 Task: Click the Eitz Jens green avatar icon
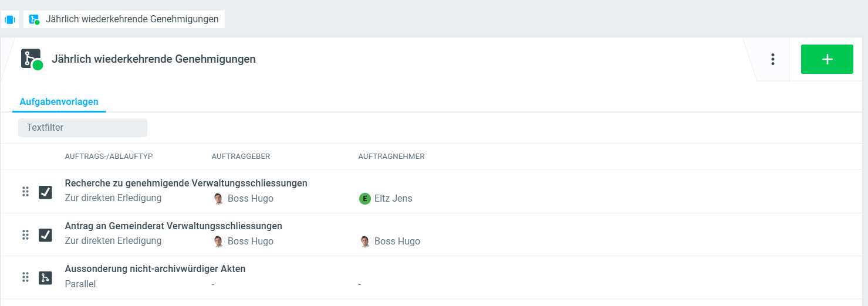click(x=365, y=199)
